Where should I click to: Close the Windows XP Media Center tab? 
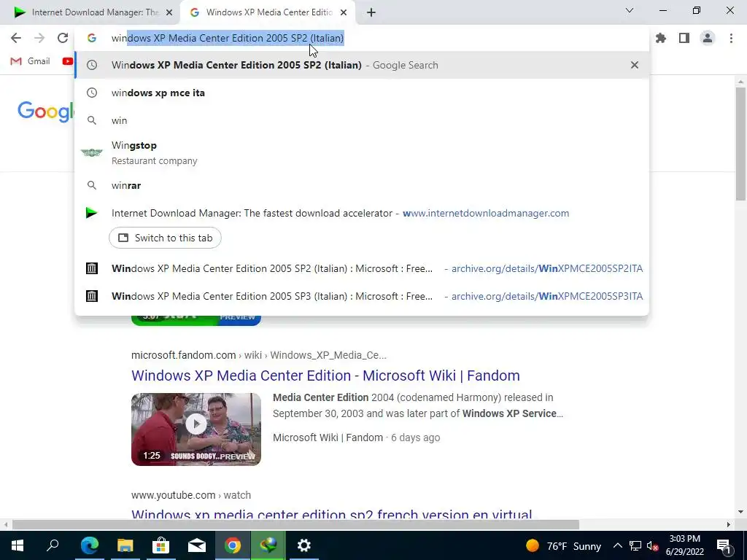[344, 13]
